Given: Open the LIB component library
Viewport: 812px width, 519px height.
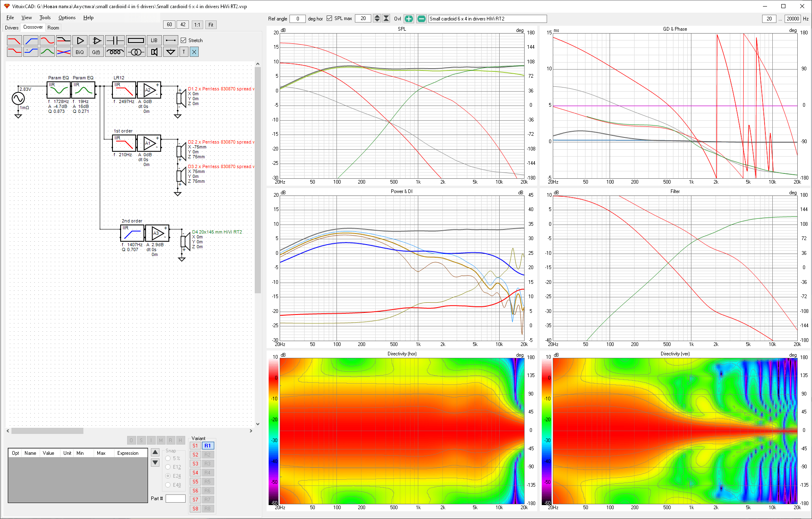Looking at the screenshot, I should [154, 40].
